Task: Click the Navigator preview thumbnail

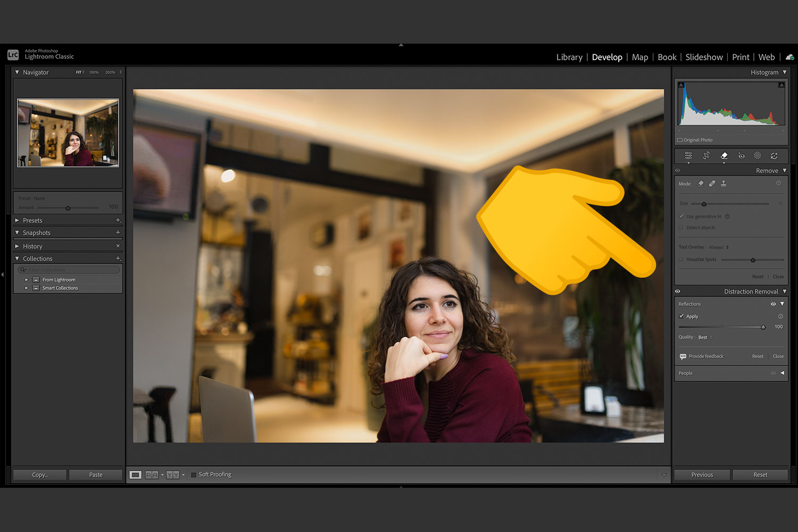Action: pyautogui.click(x=68, y=133)
